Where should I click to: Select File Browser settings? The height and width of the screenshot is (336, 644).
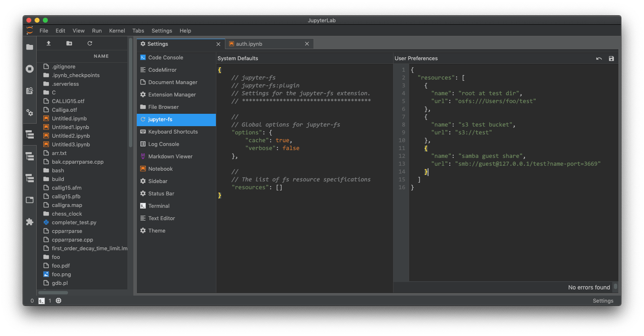click(176, 107)
